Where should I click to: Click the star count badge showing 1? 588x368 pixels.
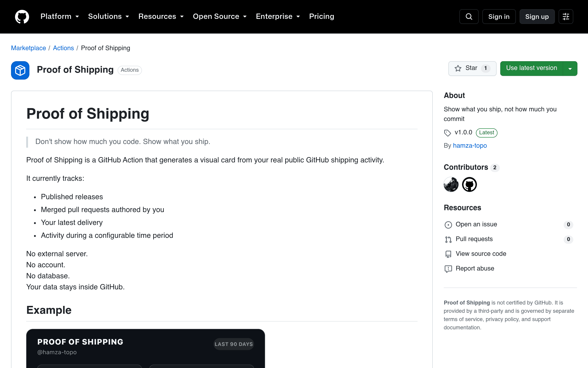pos(486,68)
